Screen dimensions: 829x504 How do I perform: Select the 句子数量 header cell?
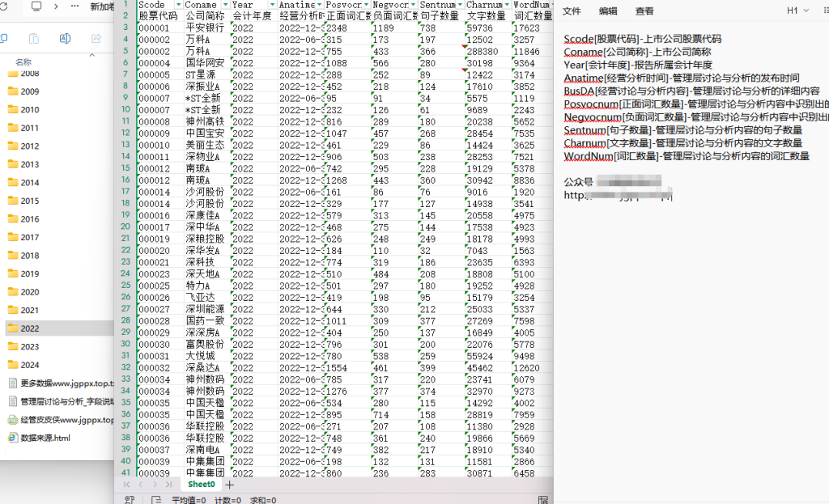pyautogui.click(x=441, y=16)
